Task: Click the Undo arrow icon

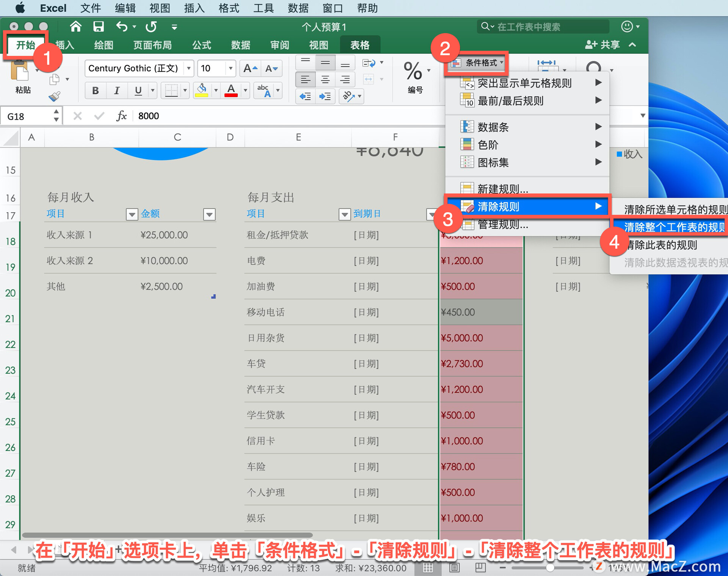Action: click(x=122, y=27)
